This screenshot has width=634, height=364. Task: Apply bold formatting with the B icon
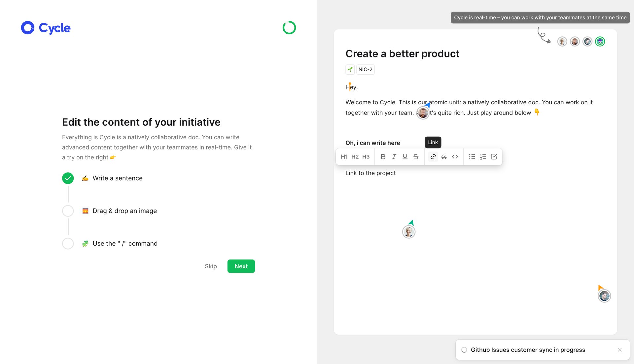[383, 156]
